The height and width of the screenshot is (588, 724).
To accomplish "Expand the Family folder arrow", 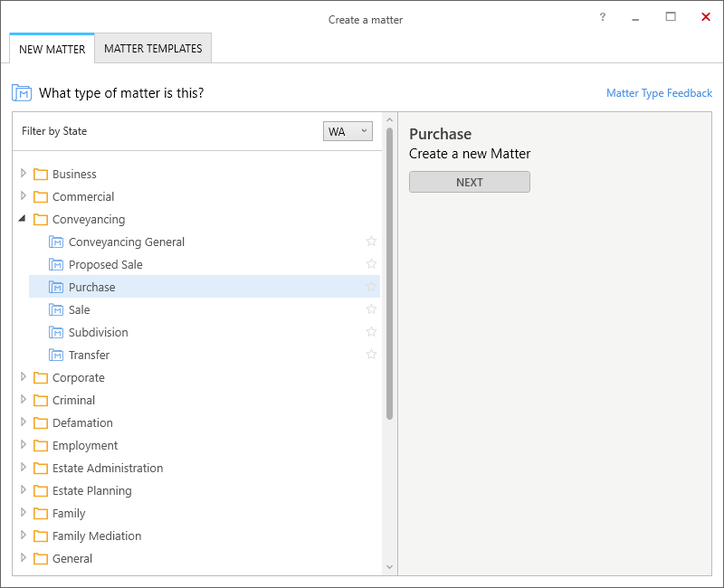I will pos(24,513).
